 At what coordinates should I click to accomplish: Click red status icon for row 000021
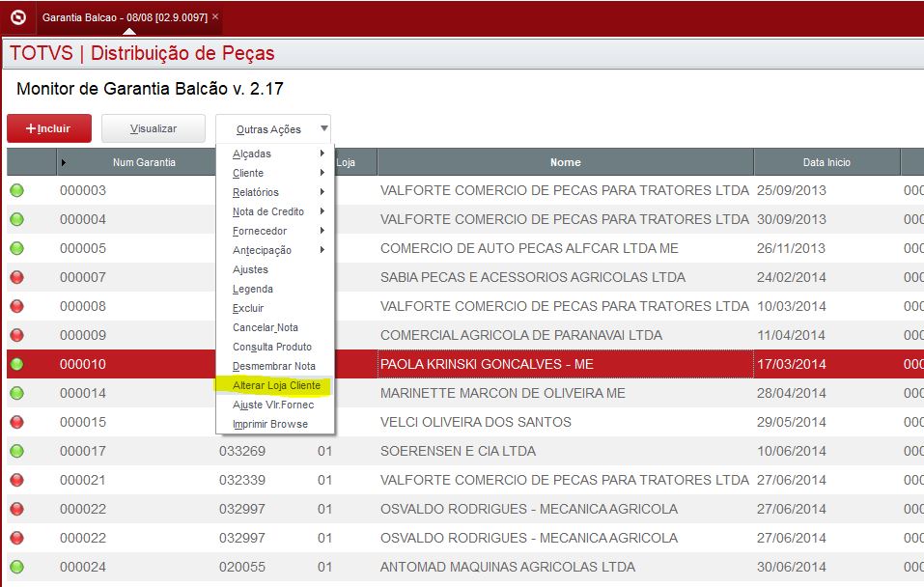tap(17, 480)
